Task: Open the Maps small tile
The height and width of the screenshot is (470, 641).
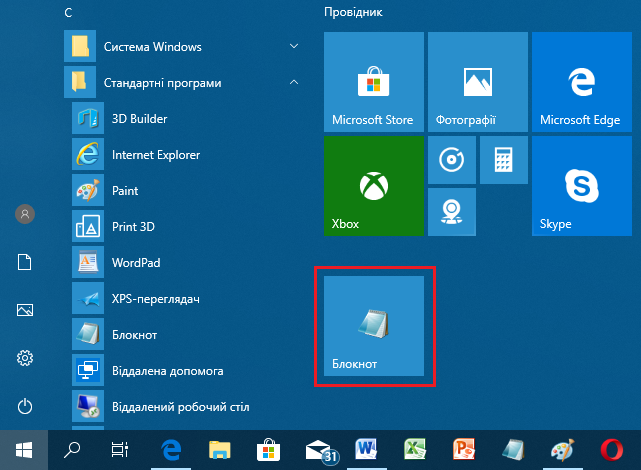Action: 452,212
